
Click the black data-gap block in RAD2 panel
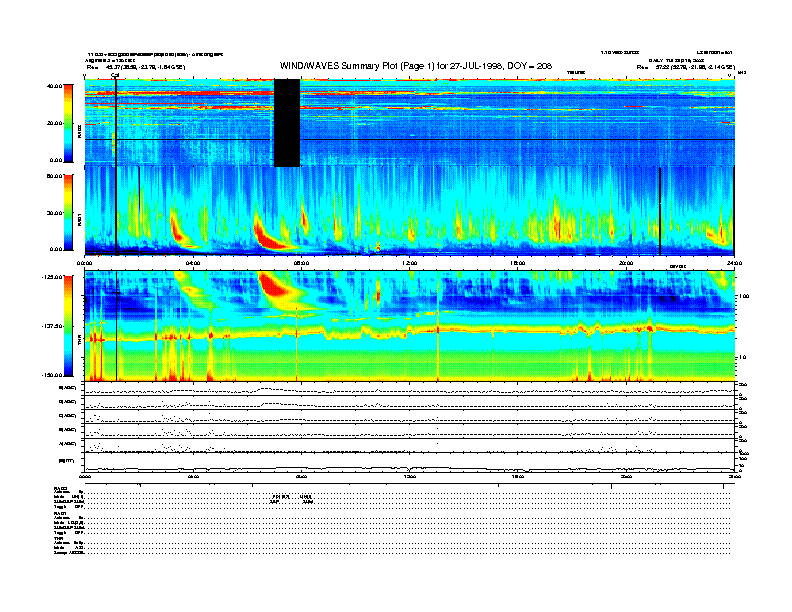[x=287, y=123]
